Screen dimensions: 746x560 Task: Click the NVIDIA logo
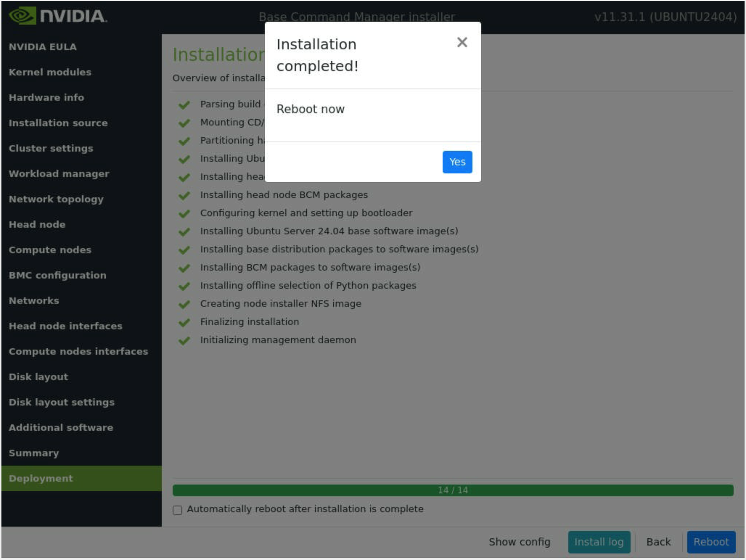(x=58, y=16)
